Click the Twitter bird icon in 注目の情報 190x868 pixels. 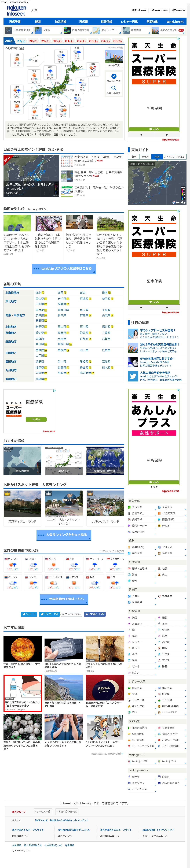pyautogui.click(x=133, y=376)
